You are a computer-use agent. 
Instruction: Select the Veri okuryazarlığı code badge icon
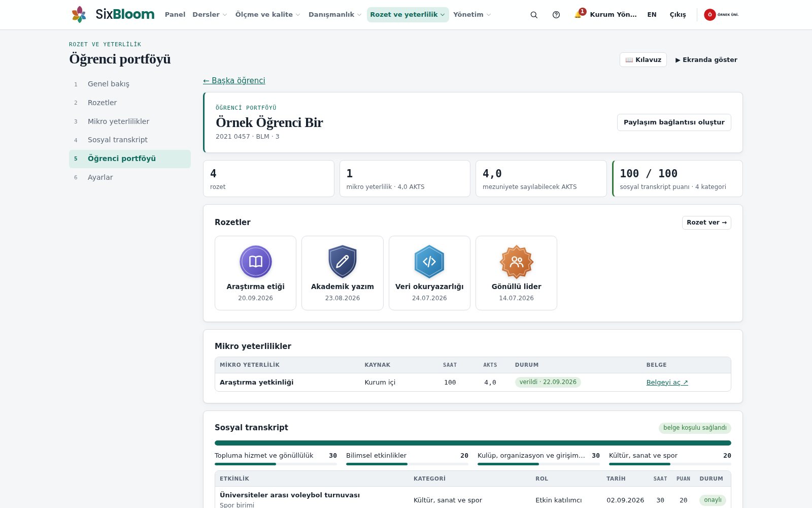429,262
